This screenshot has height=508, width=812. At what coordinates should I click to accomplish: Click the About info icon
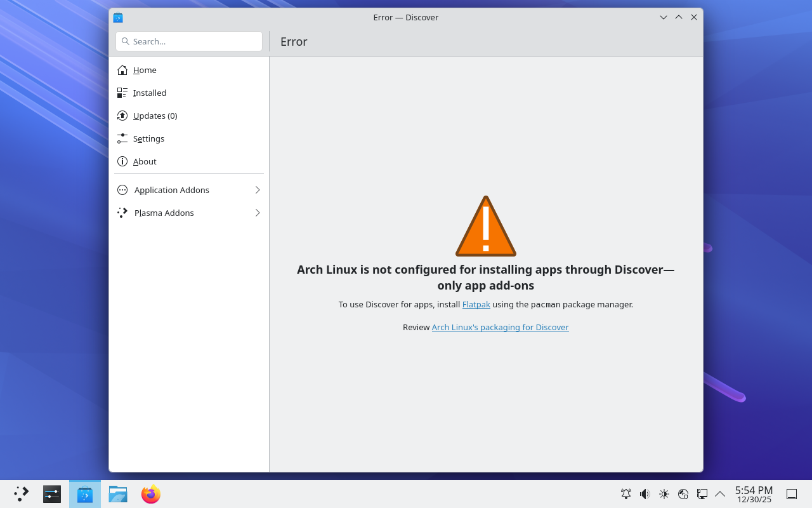tap(122, 161)
